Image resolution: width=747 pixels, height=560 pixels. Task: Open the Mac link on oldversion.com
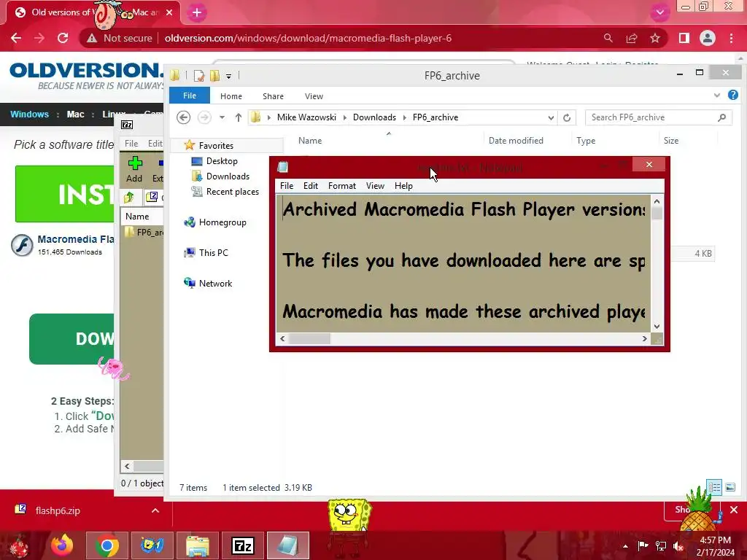75,114
